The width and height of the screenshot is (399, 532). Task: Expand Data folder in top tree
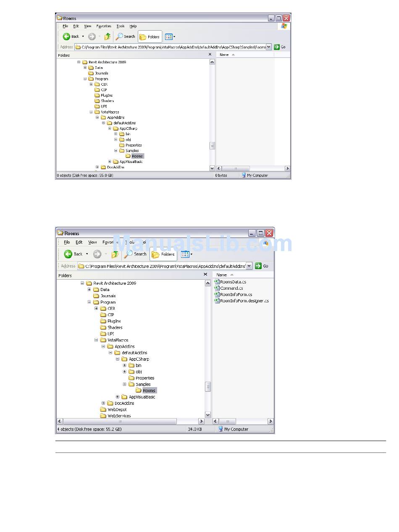(85, 68)
